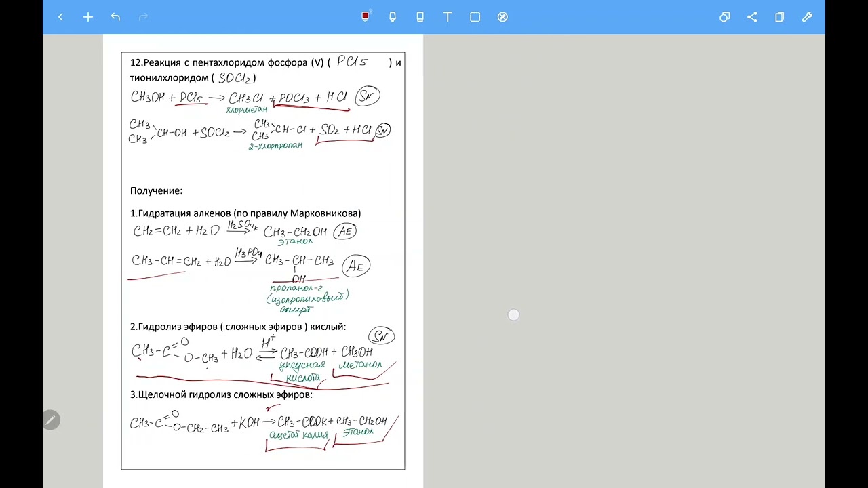Undo the last stroke
The image size is (868, 488).
pyautogui.click(x=115, y=17)
